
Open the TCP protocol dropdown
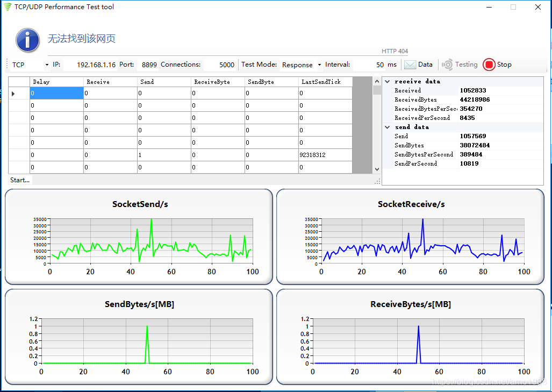click(46, 65)
